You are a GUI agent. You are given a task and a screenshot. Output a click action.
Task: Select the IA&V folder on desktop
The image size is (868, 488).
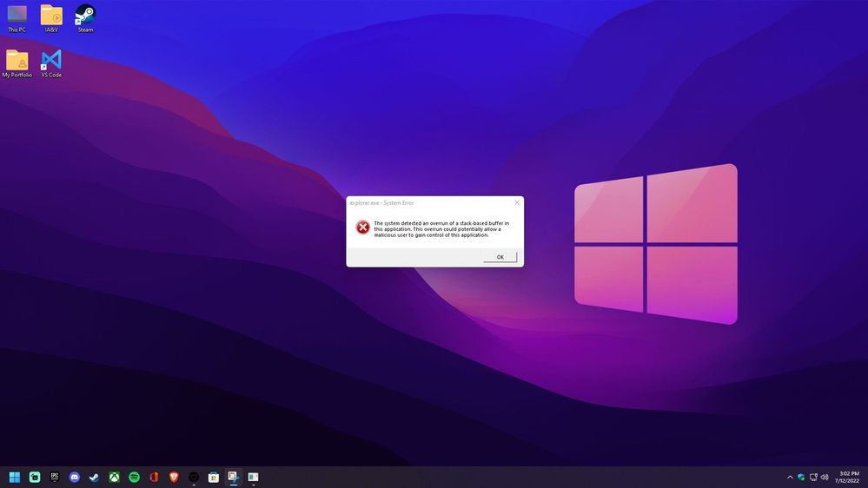coord(51,18)
